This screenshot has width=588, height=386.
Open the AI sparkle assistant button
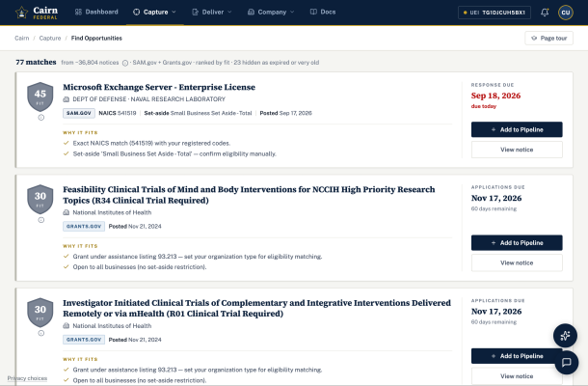565,336
